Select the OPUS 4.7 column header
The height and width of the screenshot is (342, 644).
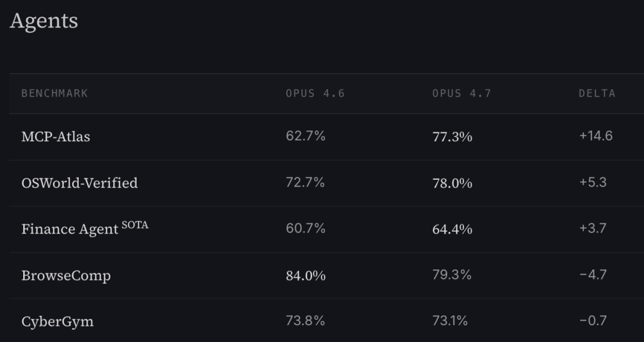462,94
